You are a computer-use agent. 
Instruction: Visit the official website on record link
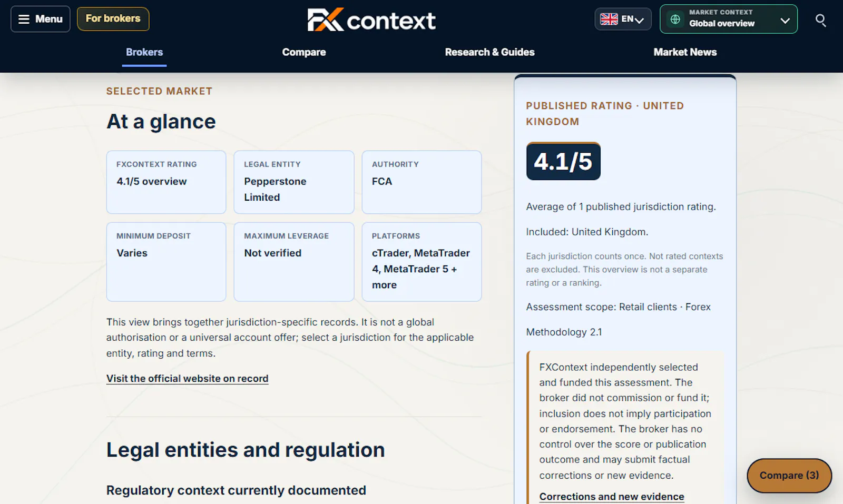pos(187,379)
